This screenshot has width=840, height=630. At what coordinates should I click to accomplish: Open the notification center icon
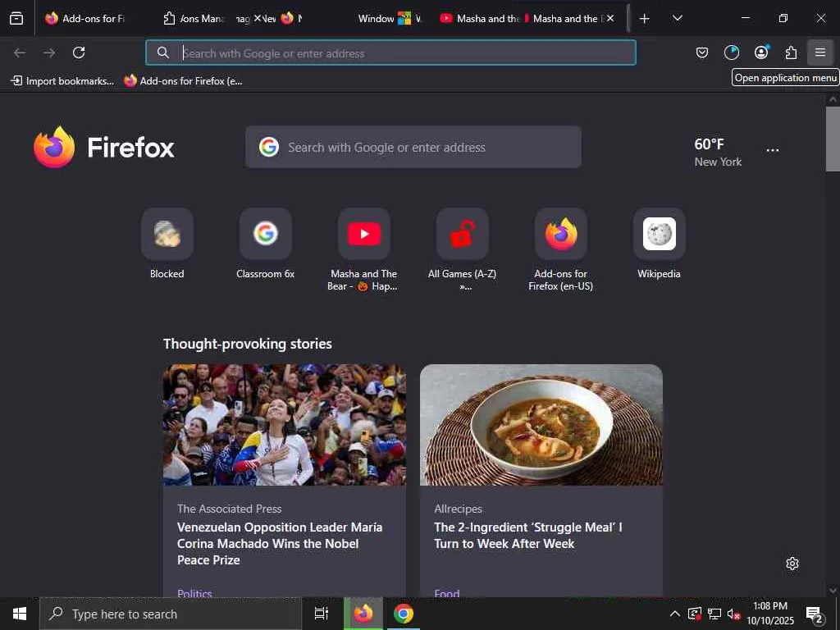815,614
